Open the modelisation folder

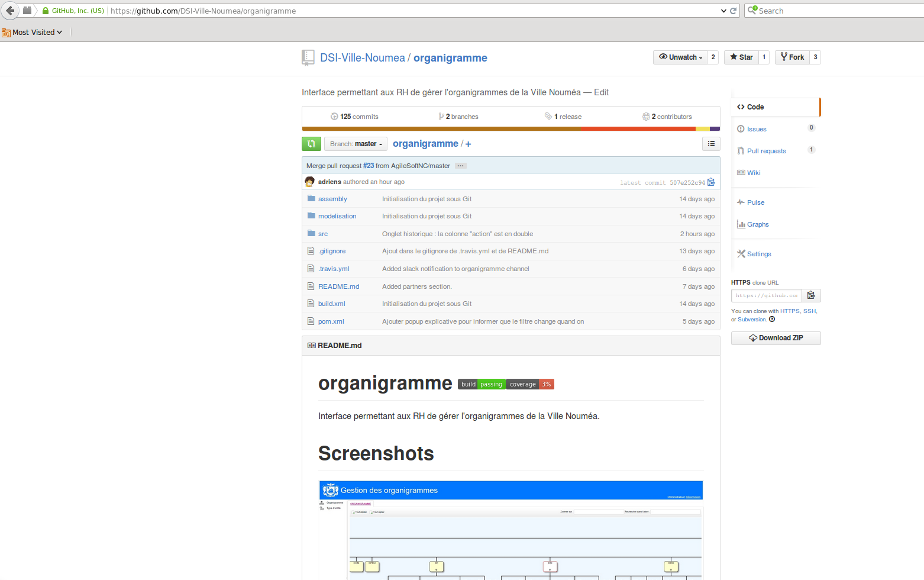337,216
